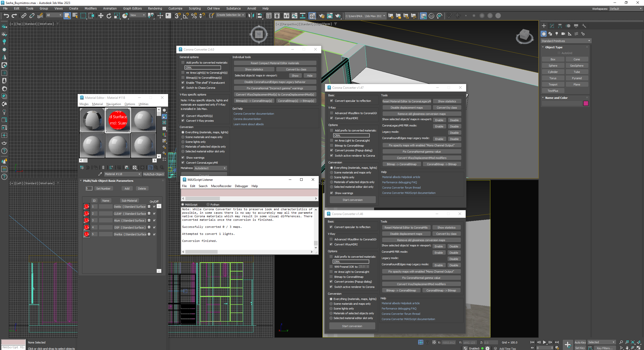Select the Lights category icon in Create panel
The height and width of the screenshot is (350, 644).
[x=557, y=34]
